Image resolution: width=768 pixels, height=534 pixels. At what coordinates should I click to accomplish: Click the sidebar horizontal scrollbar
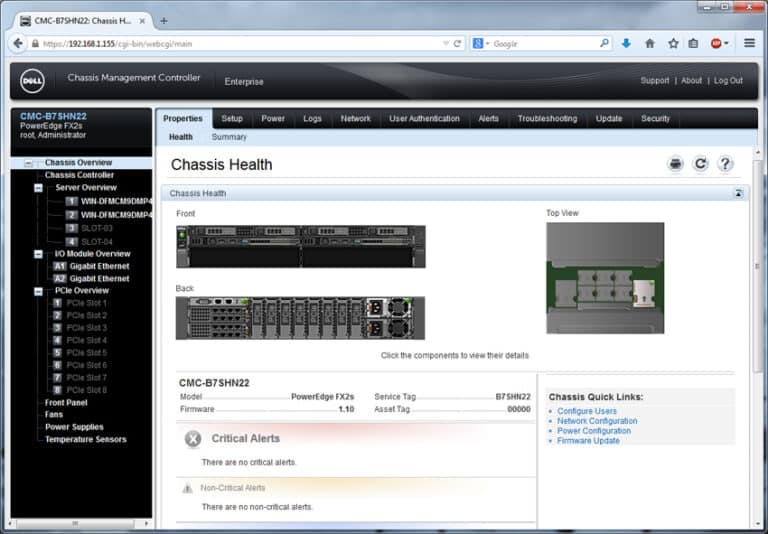74,524
